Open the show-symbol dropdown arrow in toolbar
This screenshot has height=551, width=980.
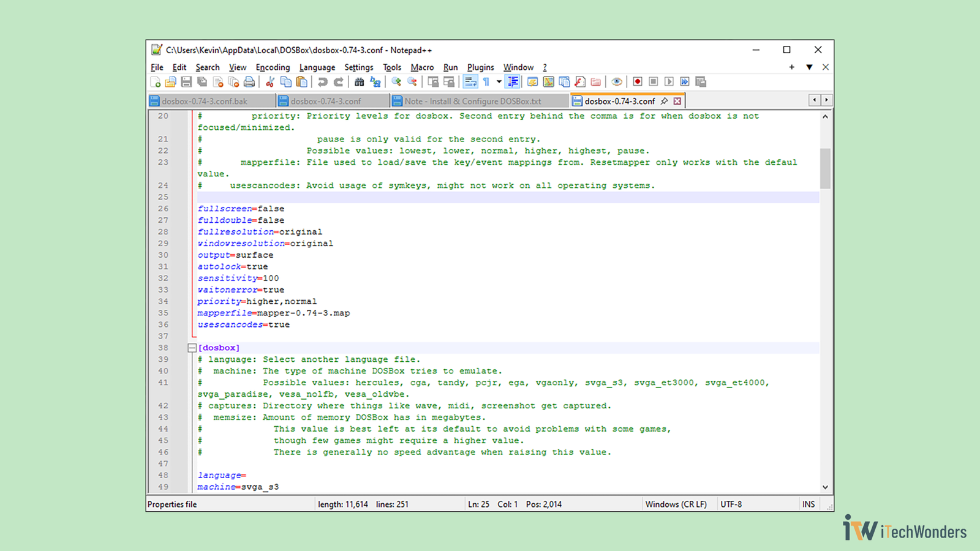tap(499, 82)
